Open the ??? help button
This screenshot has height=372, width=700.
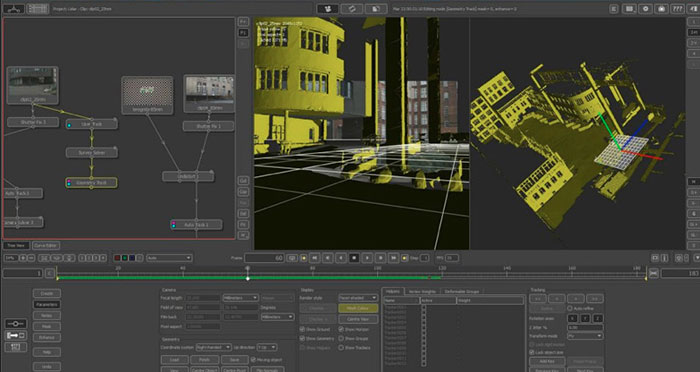[x=677, y=9]
